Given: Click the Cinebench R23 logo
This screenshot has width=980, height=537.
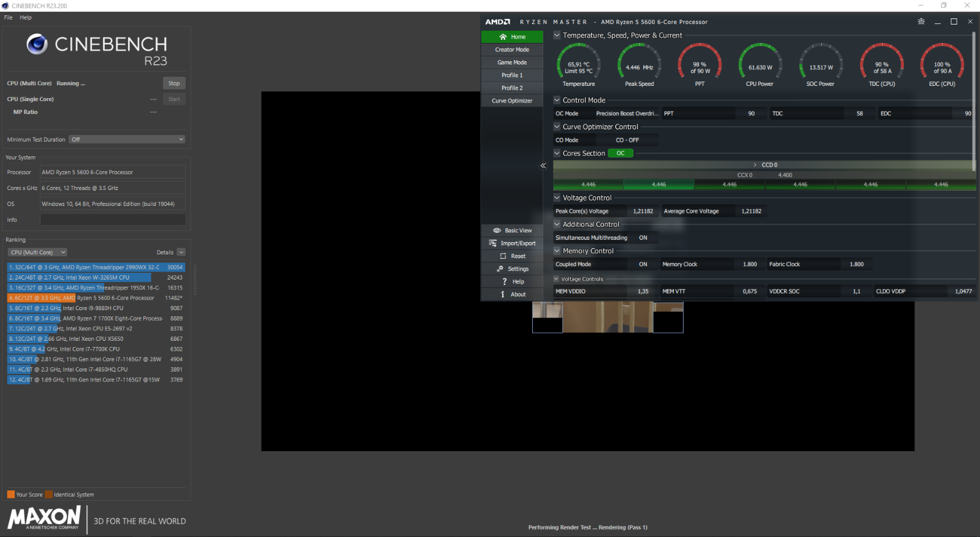Looking at the screenshot, I should pyautogui.click(x=97, y=50).
